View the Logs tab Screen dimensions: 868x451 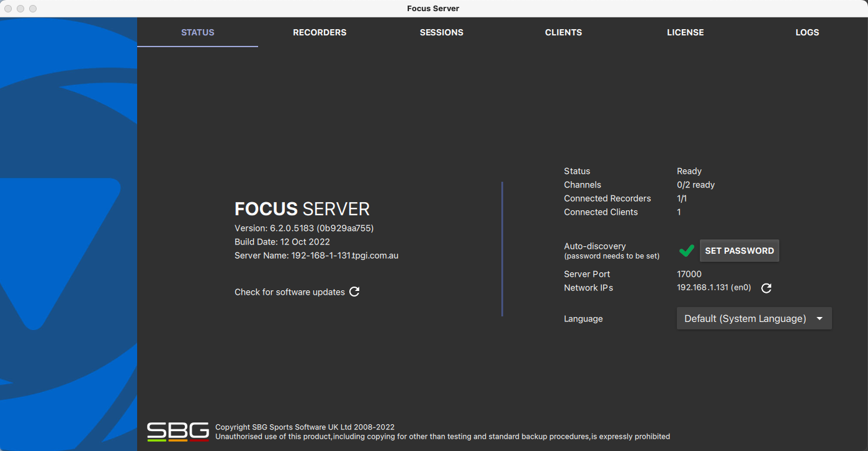[807, 32]
